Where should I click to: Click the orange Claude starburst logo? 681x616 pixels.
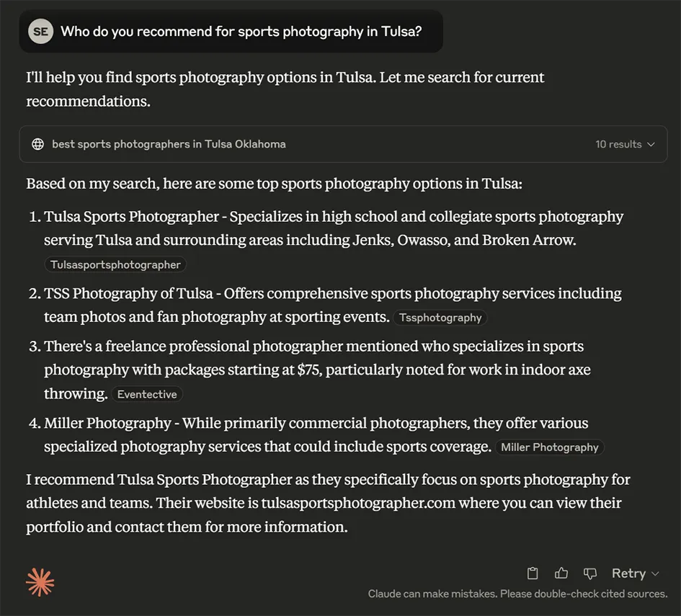[40, 582]
